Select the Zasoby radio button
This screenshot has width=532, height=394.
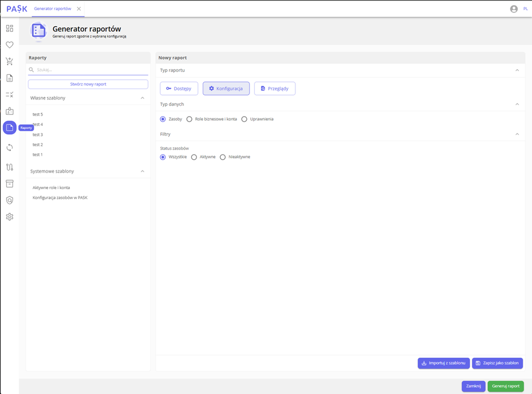(163, 119)
